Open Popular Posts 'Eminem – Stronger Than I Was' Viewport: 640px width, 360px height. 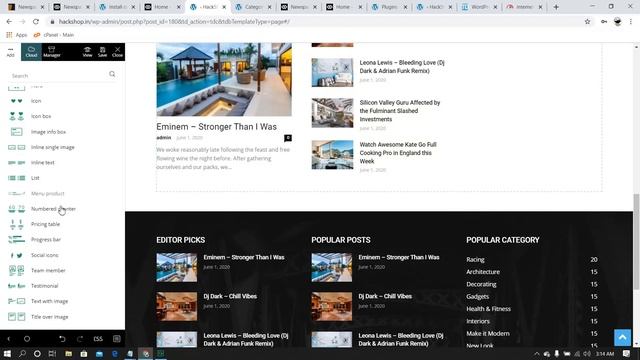point(399,258)
